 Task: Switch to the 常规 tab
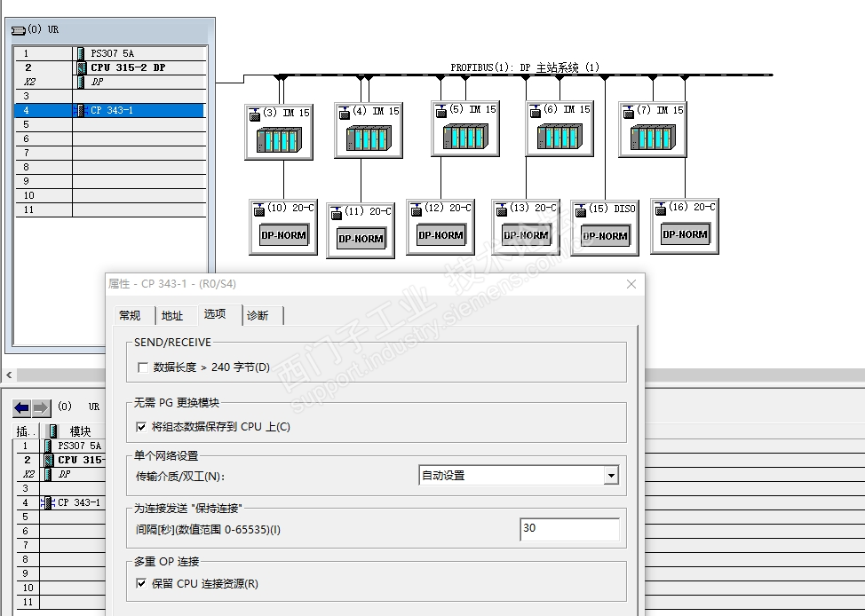(130, 315)
